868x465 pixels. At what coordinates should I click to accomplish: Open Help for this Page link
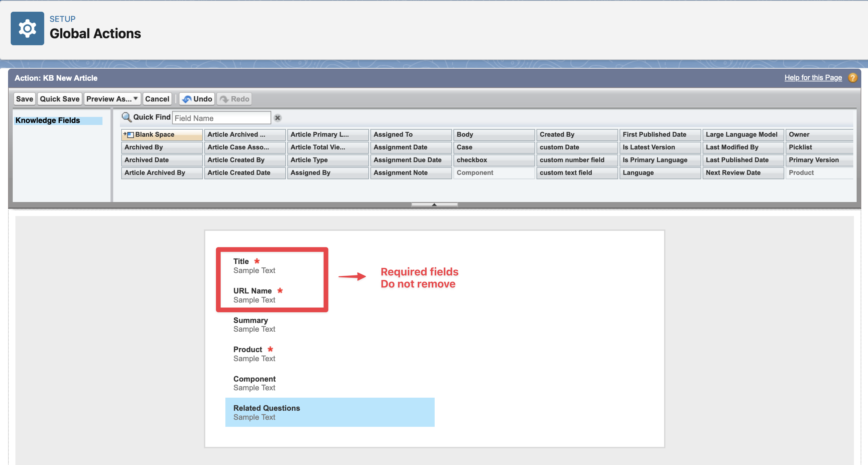812,78
